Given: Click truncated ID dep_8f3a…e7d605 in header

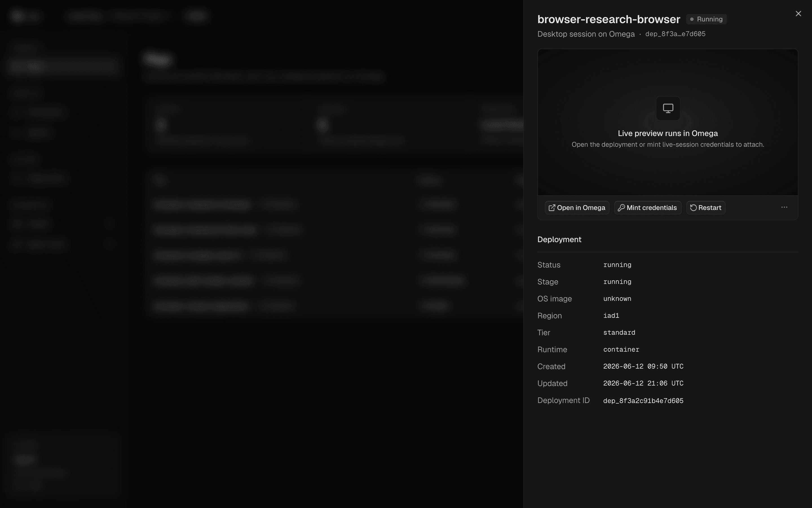Looking at the screenshot, I should pyautogui.click(x=675, y=34).
